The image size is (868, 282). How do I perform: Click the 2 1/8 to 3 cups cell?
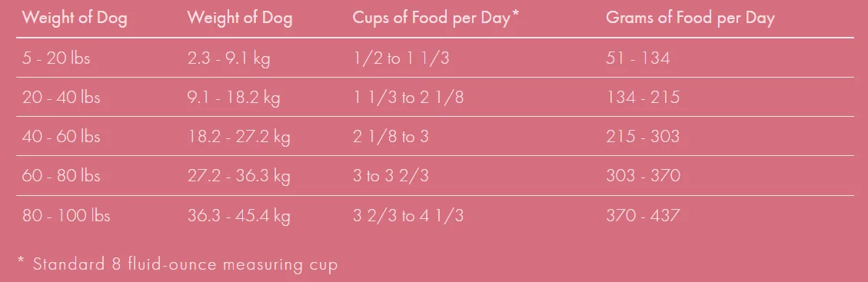pos(391,137)
